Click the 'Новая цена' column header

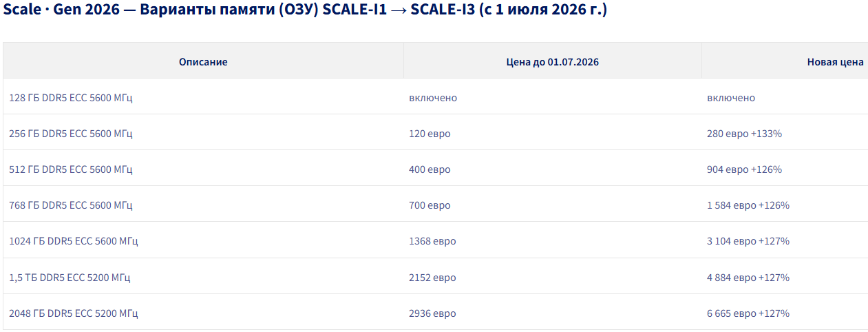point(835,62)
